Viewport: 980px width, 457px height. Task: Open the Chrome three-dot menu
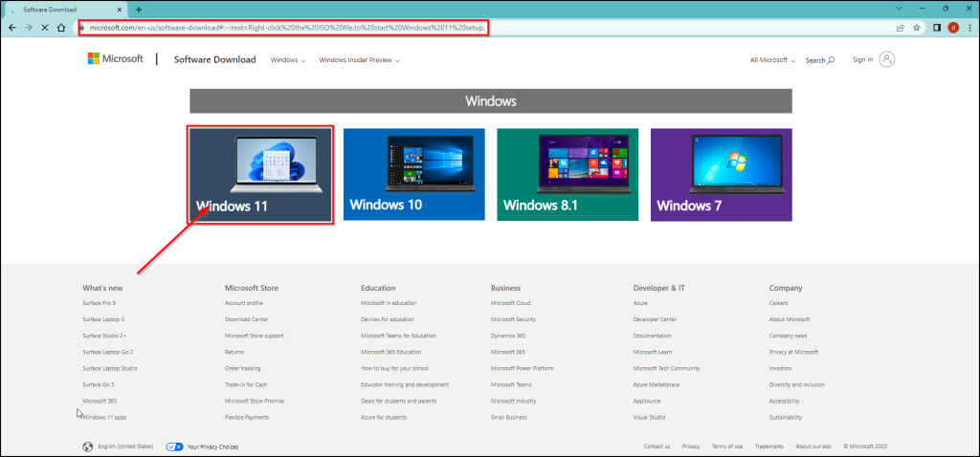[x=969, y=28]
